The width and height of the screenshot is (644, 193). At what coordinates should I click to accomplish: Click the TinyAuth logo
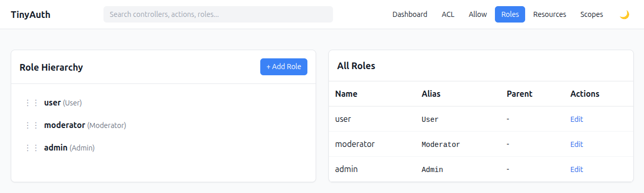coord(31,14)
